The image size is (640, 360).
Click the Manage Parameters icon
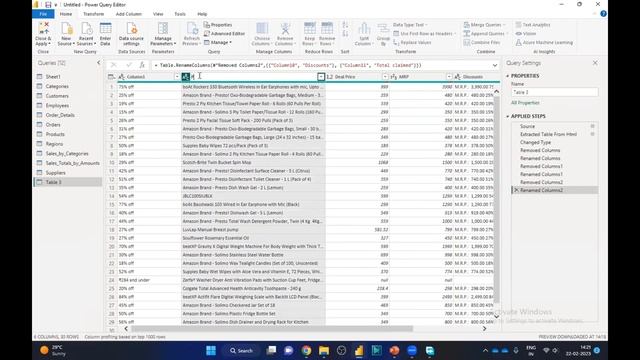coord(163,29)
